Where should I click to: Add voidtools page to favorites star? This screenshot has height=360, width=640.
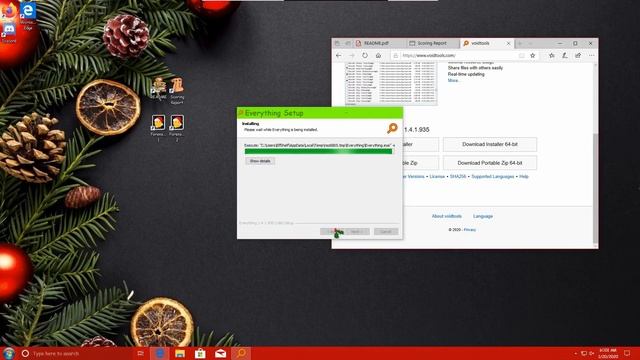(x=533, y=56)
